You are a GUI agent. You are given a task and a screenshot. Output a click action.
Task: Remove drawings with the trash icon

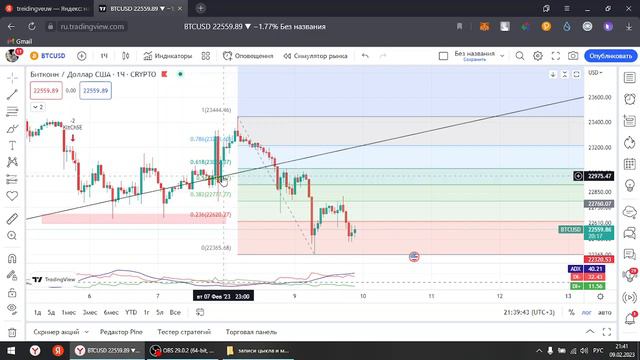pos(12,332)
